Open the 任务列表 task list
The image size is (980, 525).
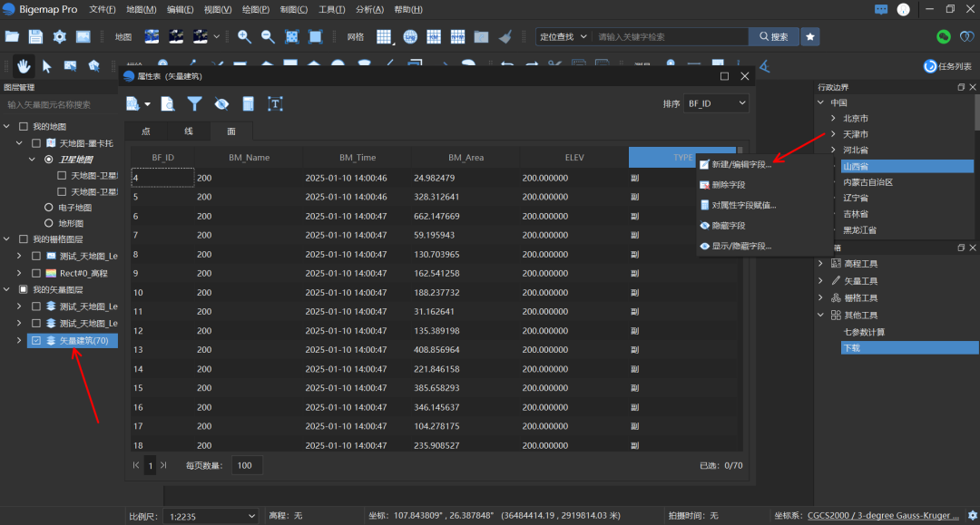tap(947, 66)
